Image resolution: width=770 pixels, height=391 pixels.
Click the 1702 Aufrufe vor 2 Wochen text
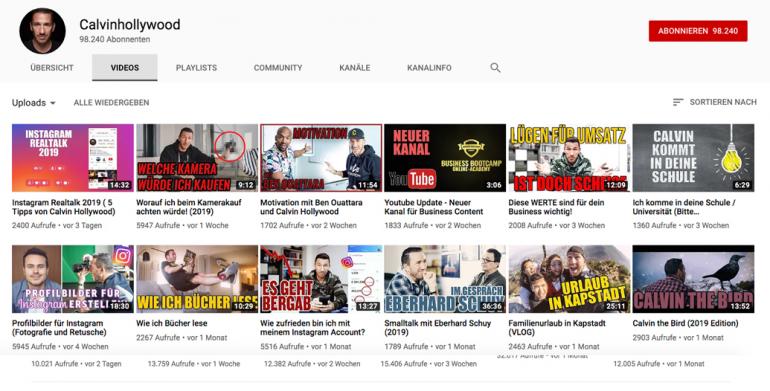pos(308,225)
